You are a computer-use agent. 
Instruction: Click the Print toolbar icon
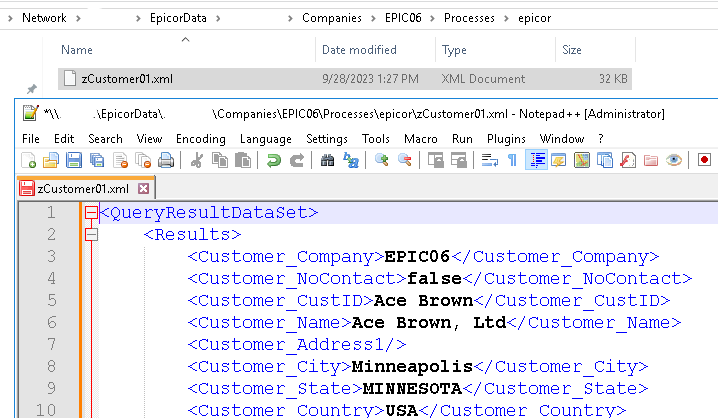166,160
